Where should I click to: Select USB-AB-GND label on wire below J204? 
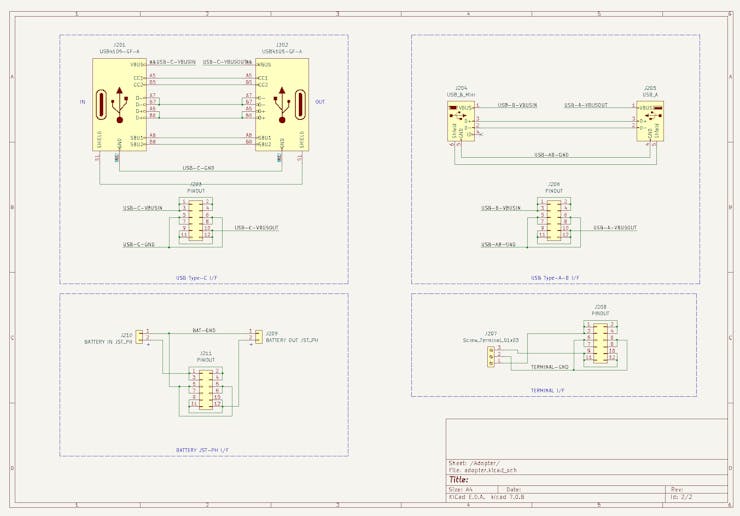tap(551, 154)
